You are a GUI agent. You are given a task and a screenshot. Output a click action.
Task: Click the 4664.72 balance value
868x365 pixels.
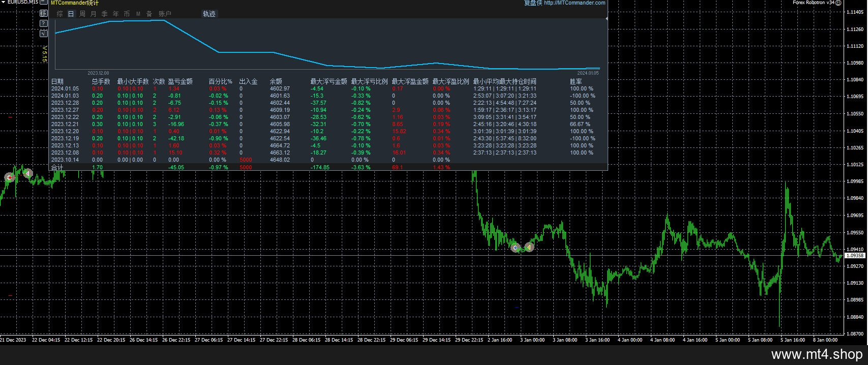[x=280, y=145]
